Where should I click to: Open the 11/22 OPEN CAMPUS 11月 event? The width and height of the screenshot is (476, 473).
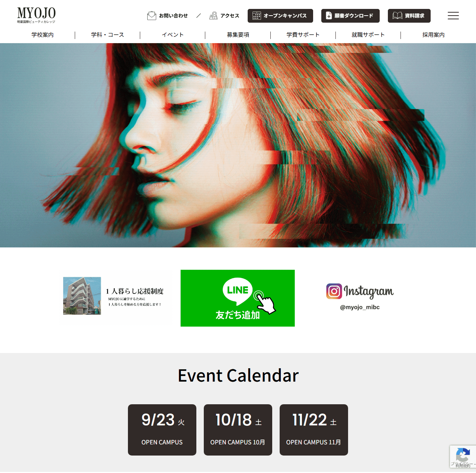click(314, 430)
